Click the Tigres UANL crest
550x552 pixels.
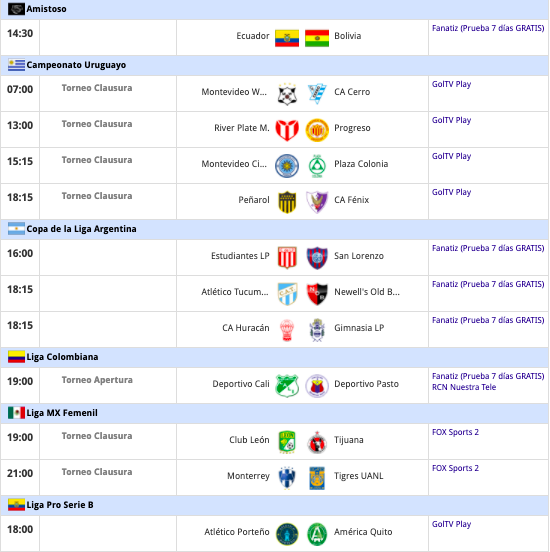coord(317,478)
